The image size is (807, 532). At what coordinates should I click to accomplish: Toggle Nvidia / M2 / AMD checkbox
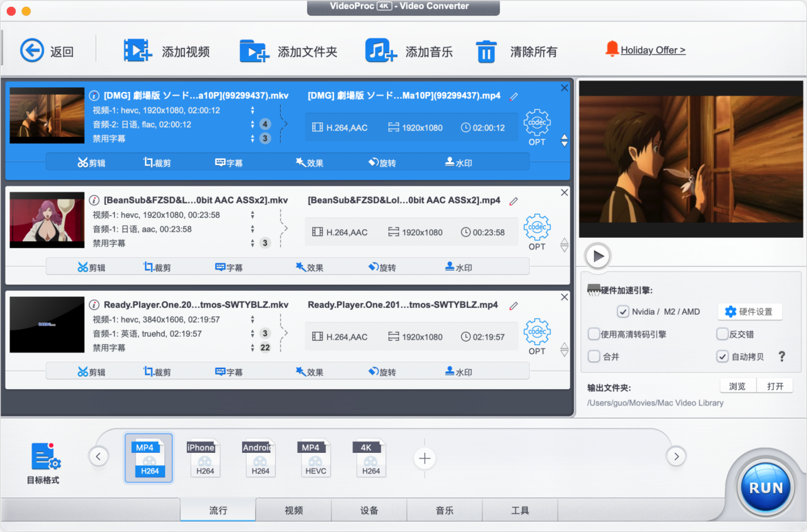(x=623, y=311)
